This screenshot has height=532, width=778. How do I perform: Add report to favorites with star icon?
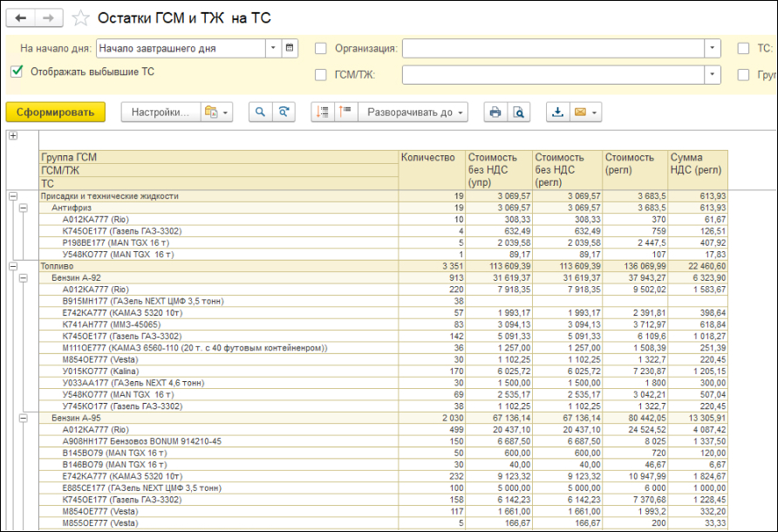[x=80, y=18]
